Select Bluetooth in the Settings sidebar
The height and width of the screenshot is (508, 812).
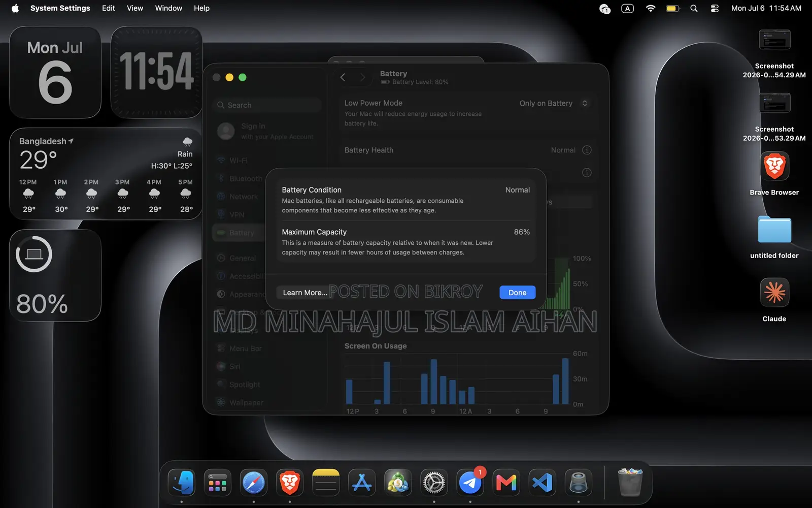[240, 179]
